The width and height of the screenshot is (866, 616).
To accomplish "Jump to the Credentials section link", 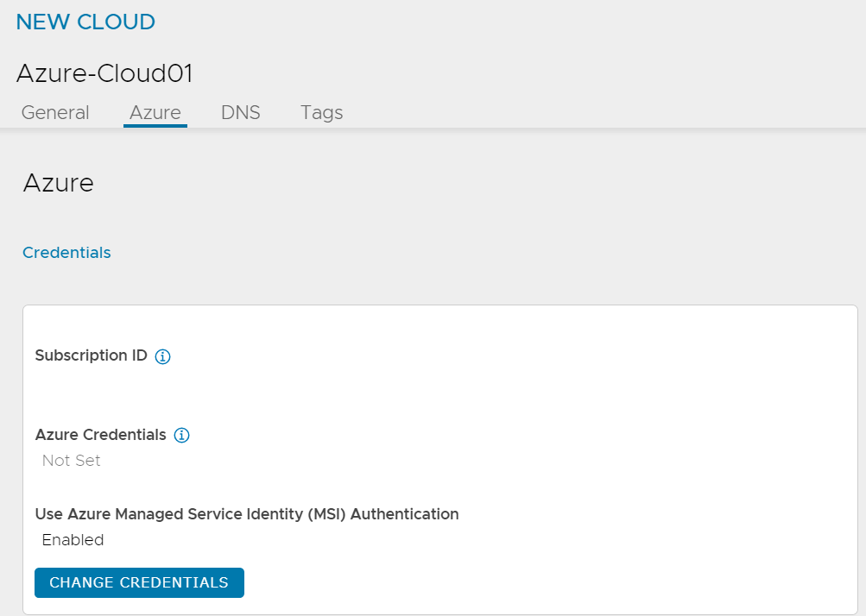I will [66, 253].
